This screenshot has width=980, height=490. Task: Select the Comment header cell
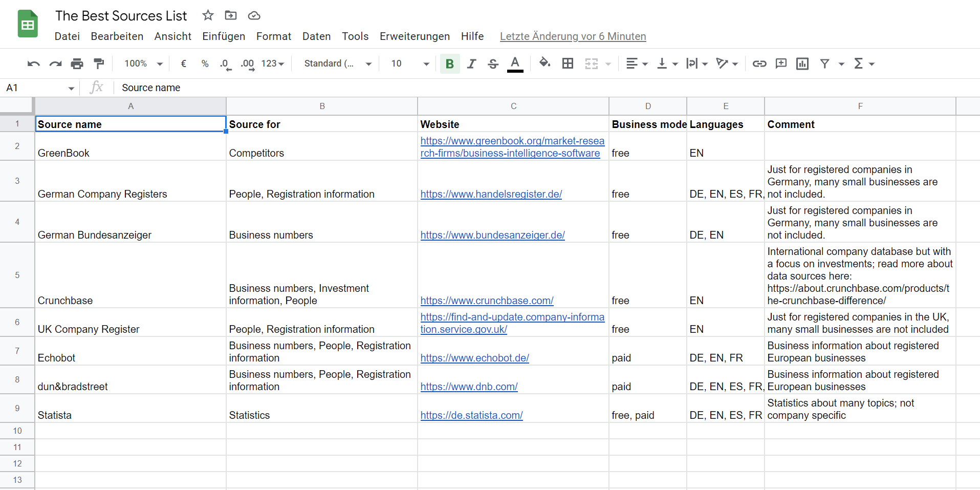[860, 124]
